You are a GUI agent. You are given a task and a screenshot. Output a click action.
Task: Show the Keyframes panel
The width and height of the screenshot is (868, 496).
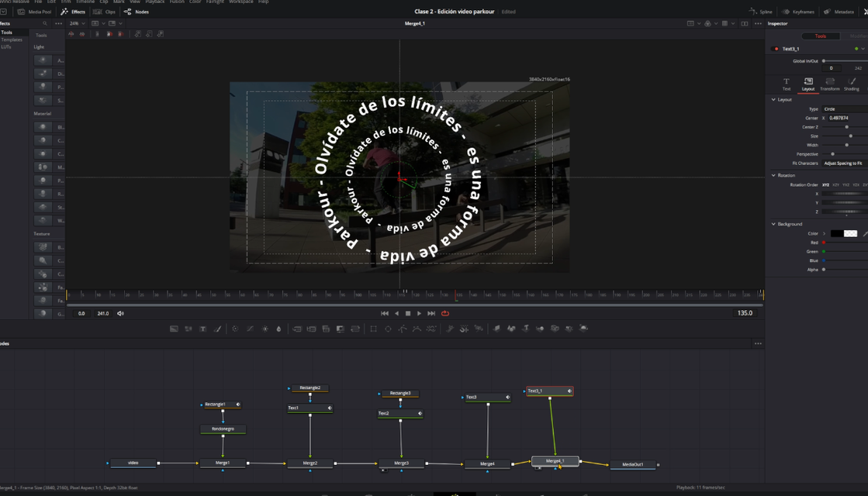click(x=799, y=12)
